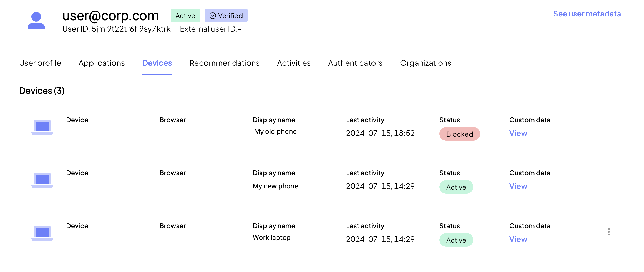Open the three-dot menu for Work laptop
The height and width of the screenshot is (272, 644).
609,232
